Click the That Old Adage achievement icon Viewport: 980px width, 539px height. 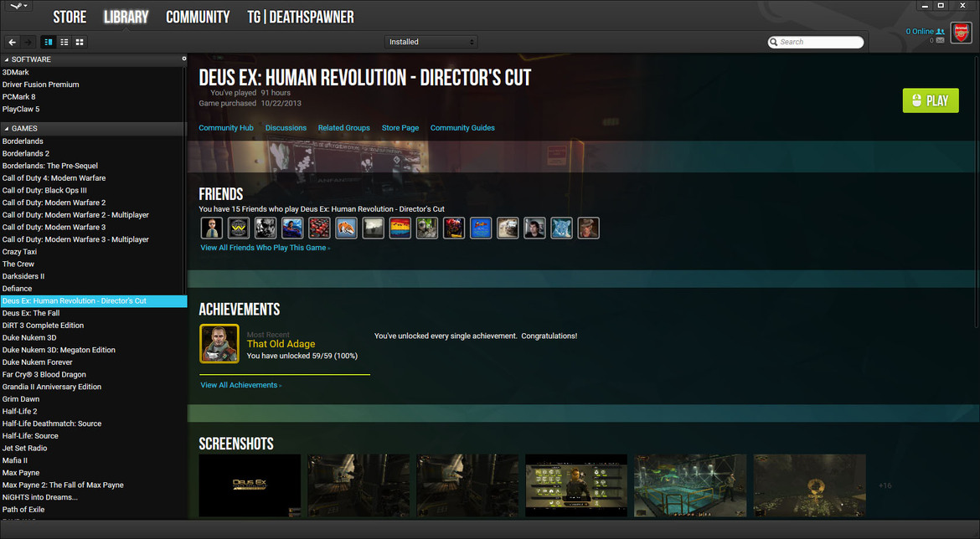tap(219, 343)
